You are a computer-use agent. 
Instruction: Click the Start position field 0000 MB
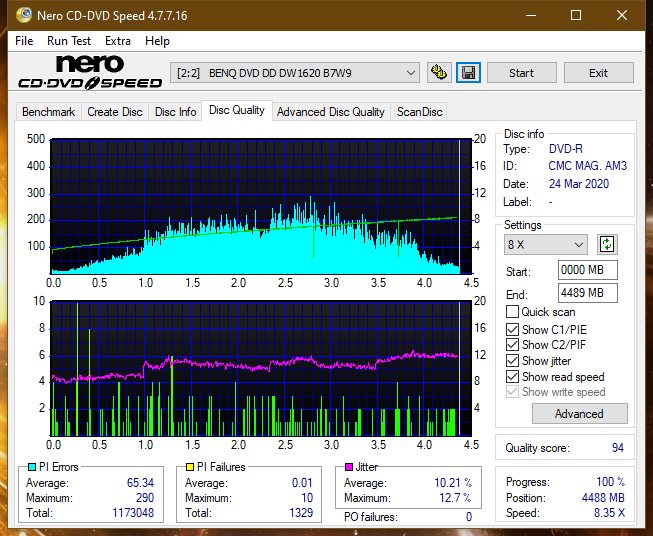click(588, 270)
